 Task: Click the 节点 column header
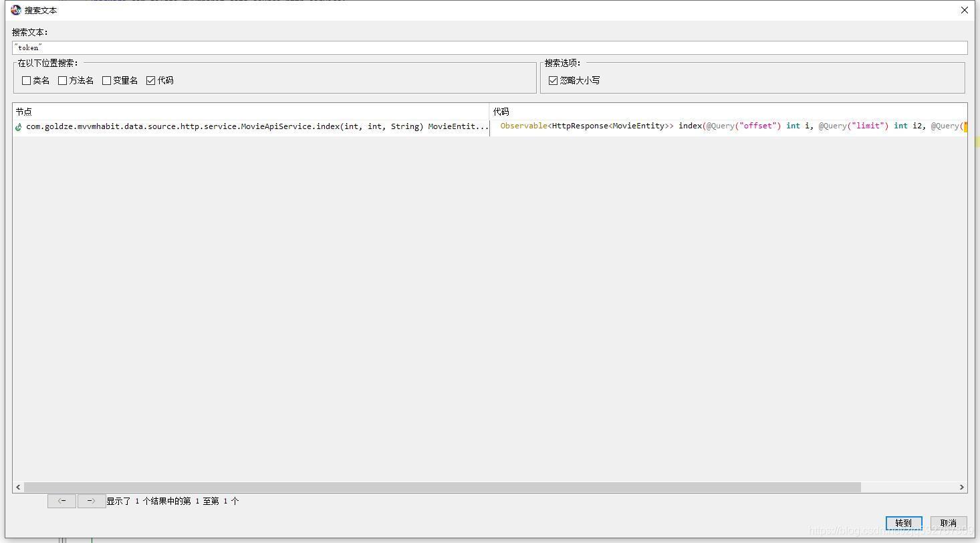click(251, 112)
